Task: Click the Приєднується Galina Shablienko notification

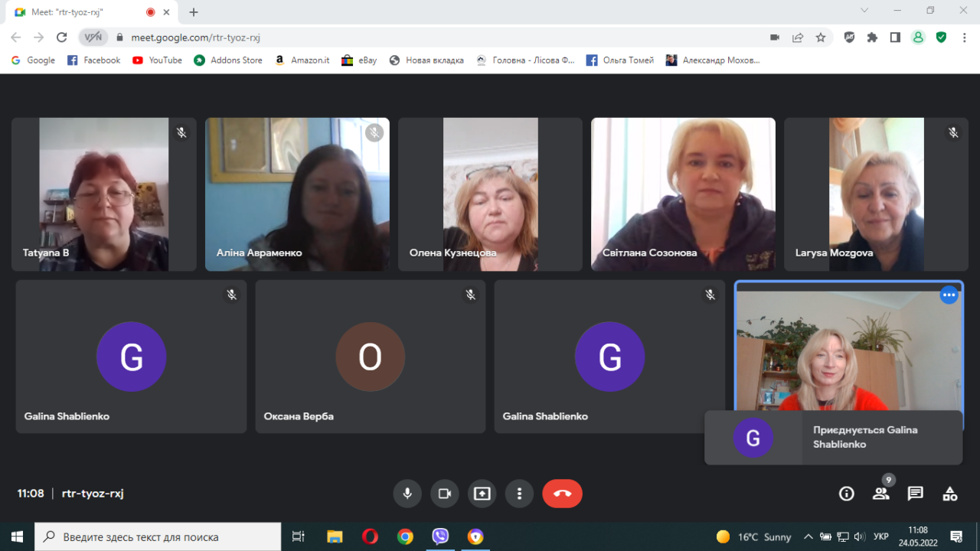Action: (x=833, y=437)
